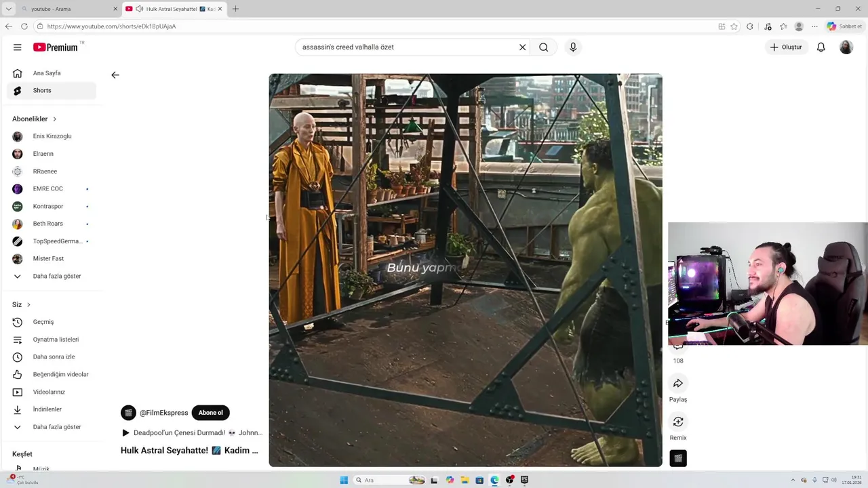
Task: Open a new browser tab
Action: [235, 9]
